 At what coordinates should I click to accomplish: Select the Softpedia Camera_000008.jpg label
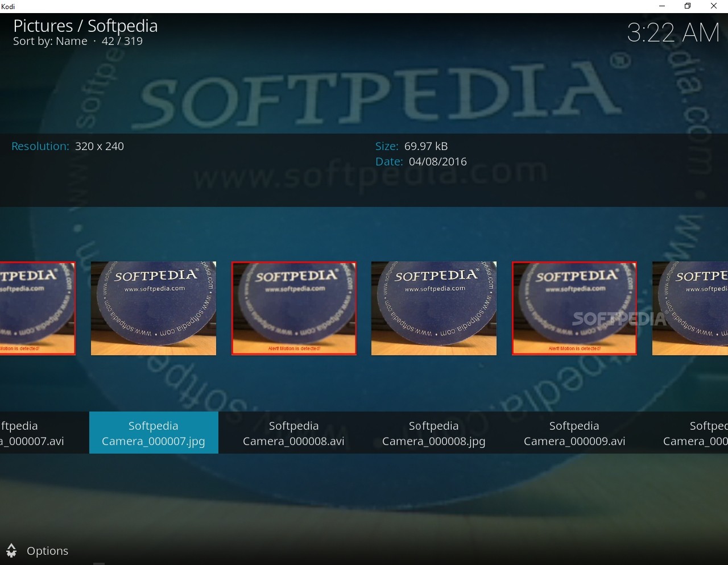coord(434,433)
